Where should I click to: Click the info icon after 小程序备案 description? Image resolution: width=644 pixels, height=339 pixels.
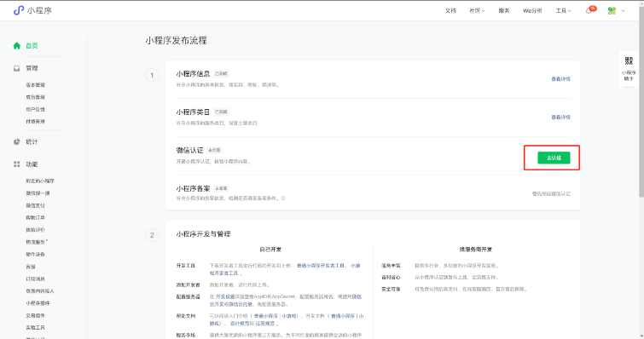click(x=283, y=198)
